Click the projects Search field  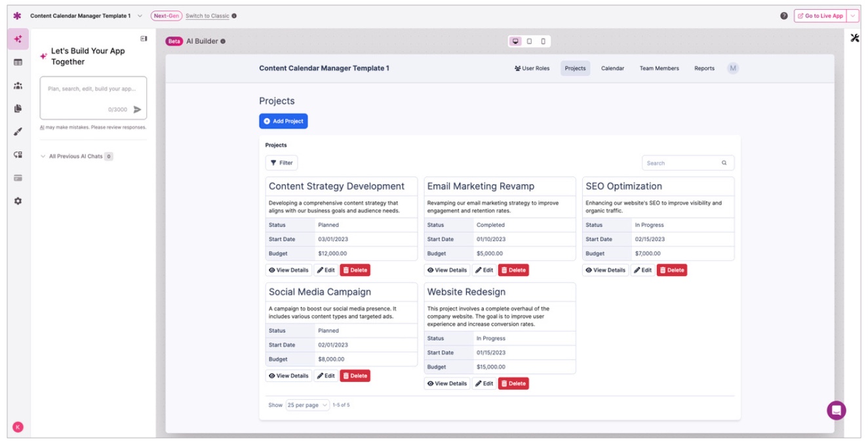tap(682, 163)
